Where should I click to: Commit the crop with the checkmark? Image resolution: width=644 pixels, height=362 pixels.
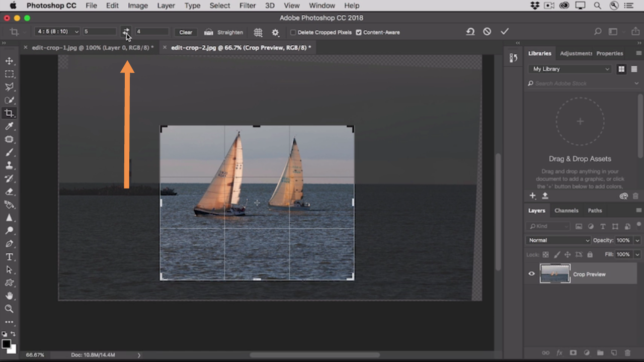point(505,32)
